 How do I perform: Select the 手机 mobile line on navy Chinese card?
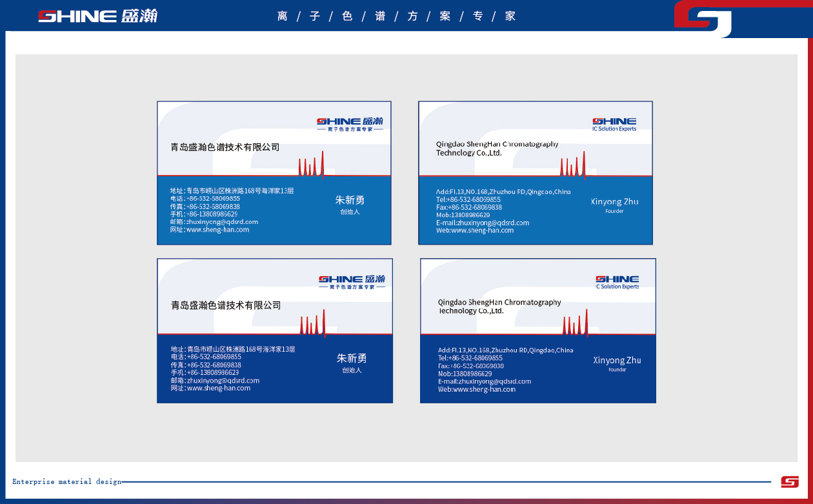pyautogui.click(x=205, y=372)
